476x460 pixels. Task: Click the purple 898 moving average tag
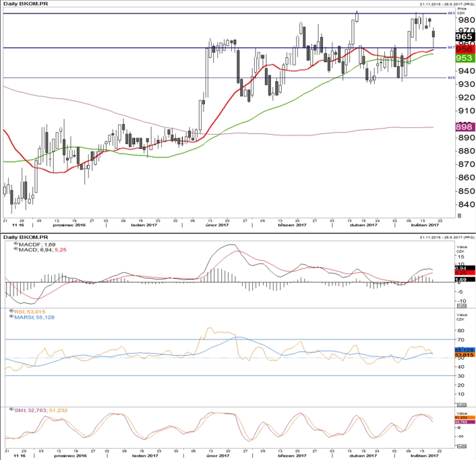(x=465, y=127)
